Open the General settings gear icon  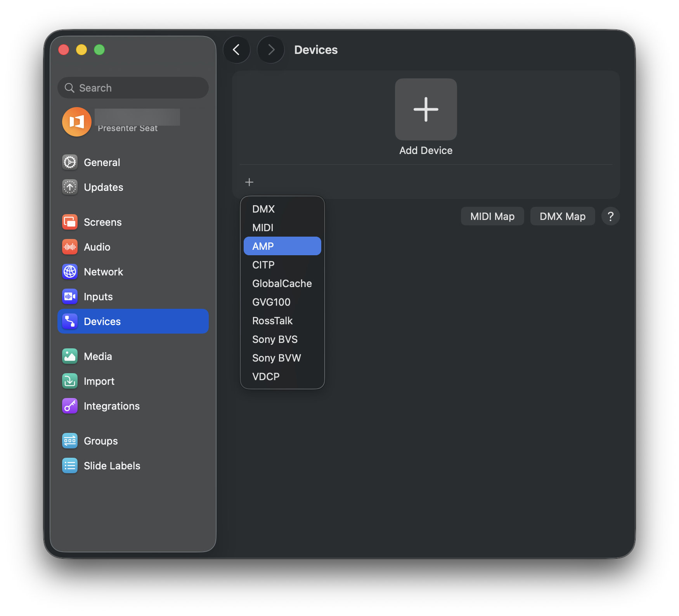click(x=70, y=162)
